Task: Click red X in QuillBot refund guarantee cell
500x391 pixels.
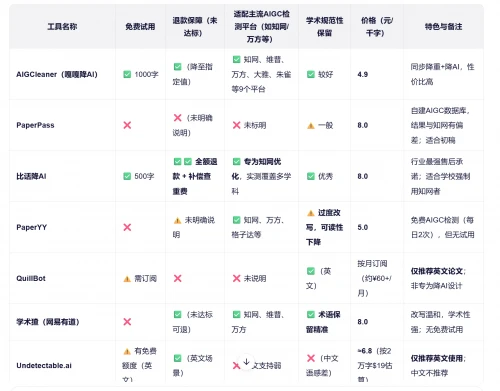Action: 178,278
